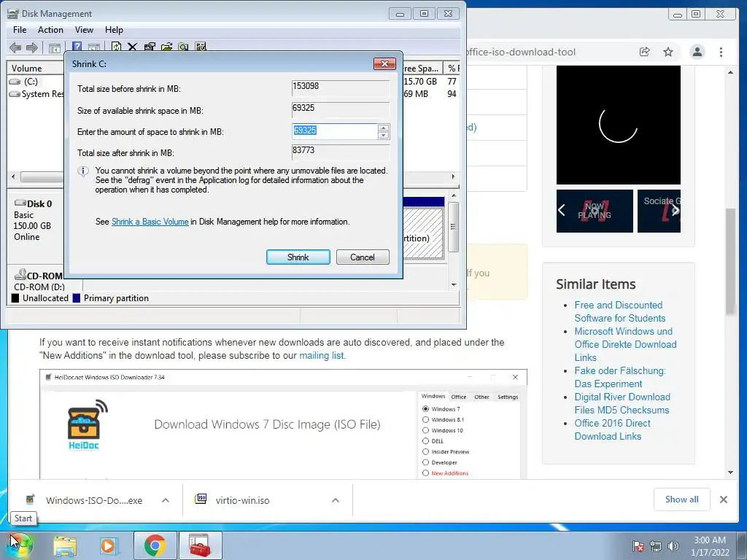Click the Back arrow in Disk Management toolbar
Screen dimensions: 747x560
click(15, 47)
